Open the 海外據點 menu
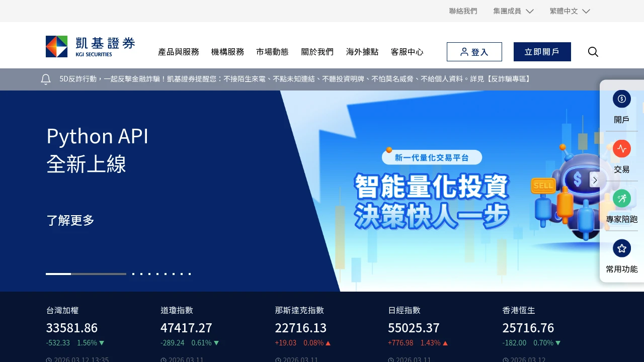Viewport: 644px width, 362px height. tap(362, 52)
